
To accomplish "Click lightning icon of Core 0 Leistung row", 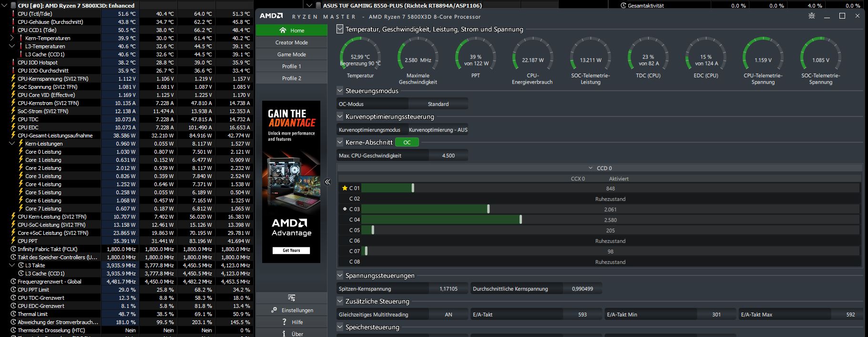I will pyautogui.click(x=21, y=152).
